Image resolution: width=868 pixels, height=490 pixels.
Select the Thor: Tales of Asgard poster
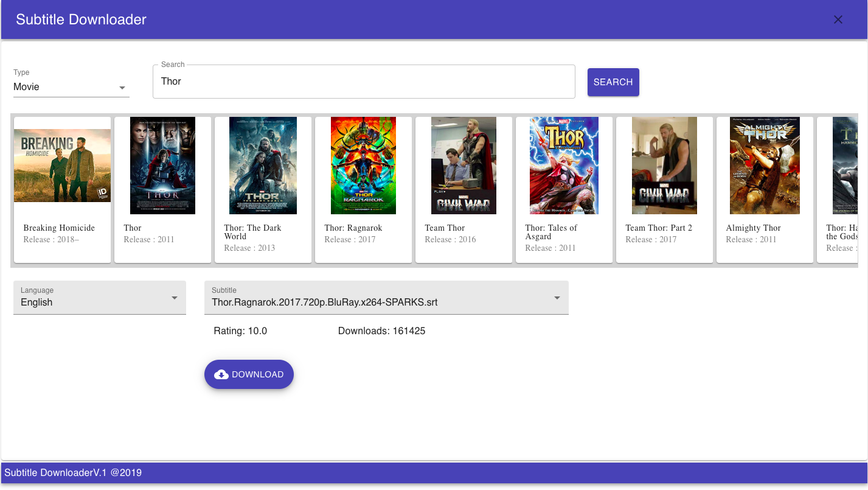(564, 165)
